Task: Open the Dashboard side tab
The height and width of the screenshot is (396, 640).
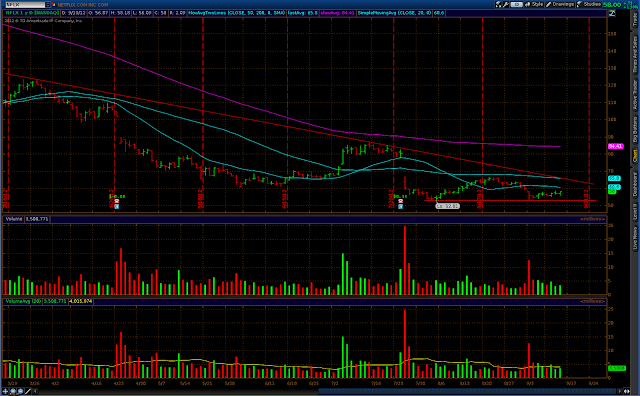Action: [x=635, y=184]
